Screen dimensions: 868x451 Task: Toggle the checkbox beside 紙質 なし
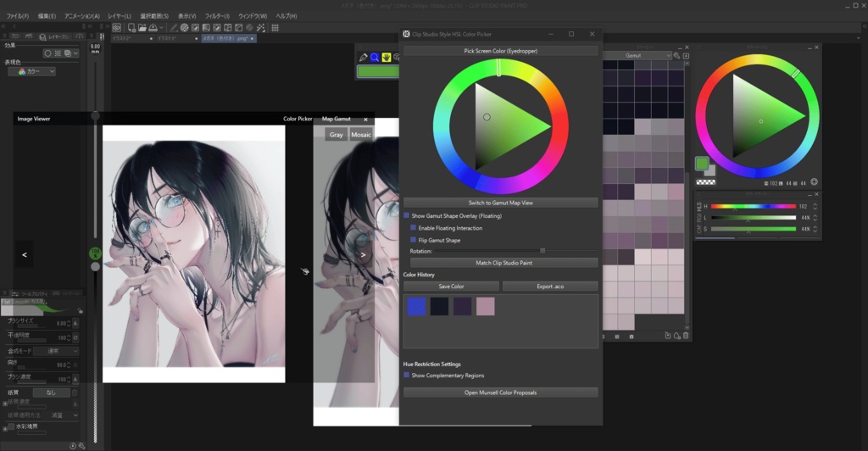75,393
